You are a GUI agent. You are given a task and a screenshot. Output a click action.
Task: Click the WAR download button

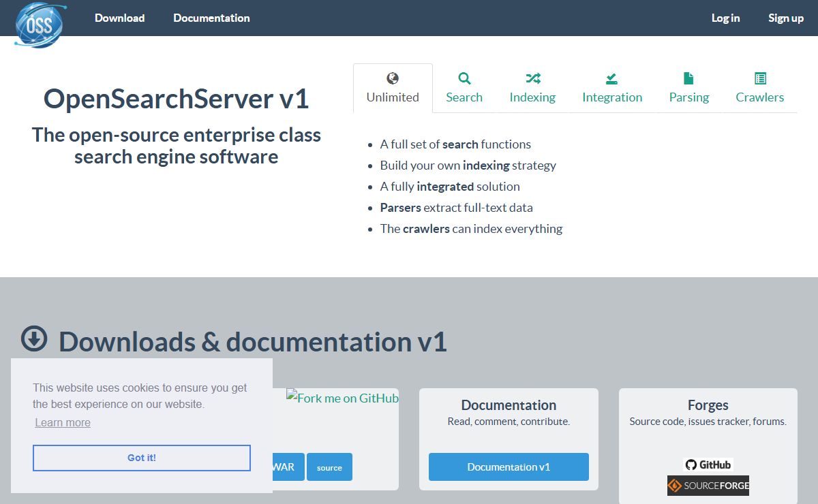point(288,467)
